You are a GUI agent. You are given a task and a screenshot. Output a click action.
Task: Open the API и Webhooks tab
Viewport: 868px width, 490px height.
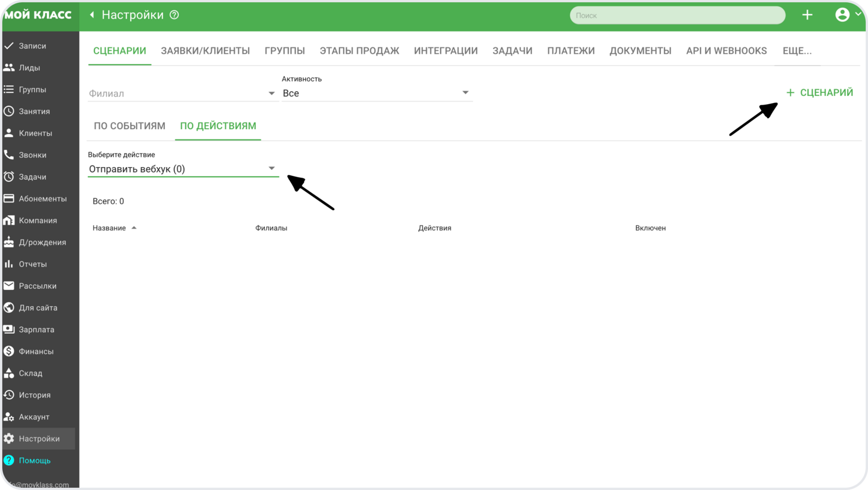click(x=726, y=50)
